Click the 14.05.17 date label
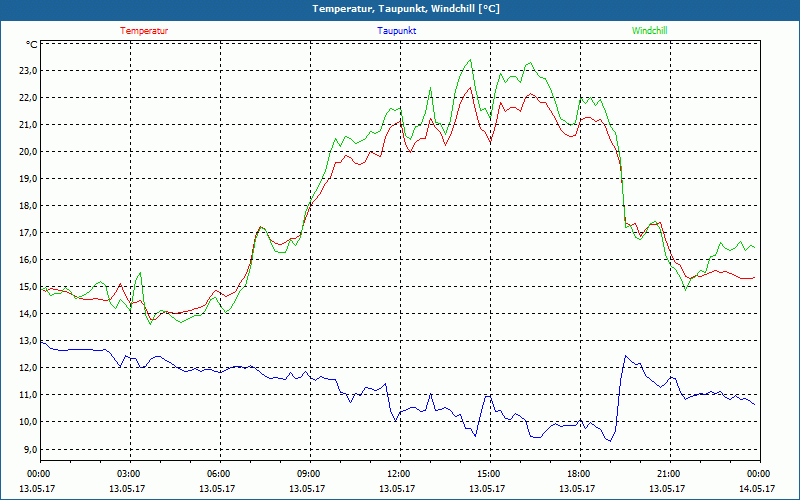 coord(757,489)
